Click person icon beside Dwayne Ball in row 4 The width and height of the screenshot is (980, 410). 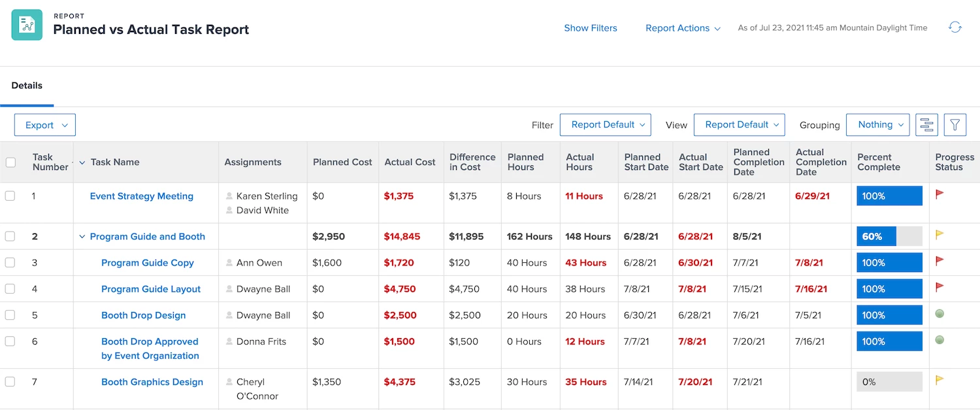tap(229, 289)
